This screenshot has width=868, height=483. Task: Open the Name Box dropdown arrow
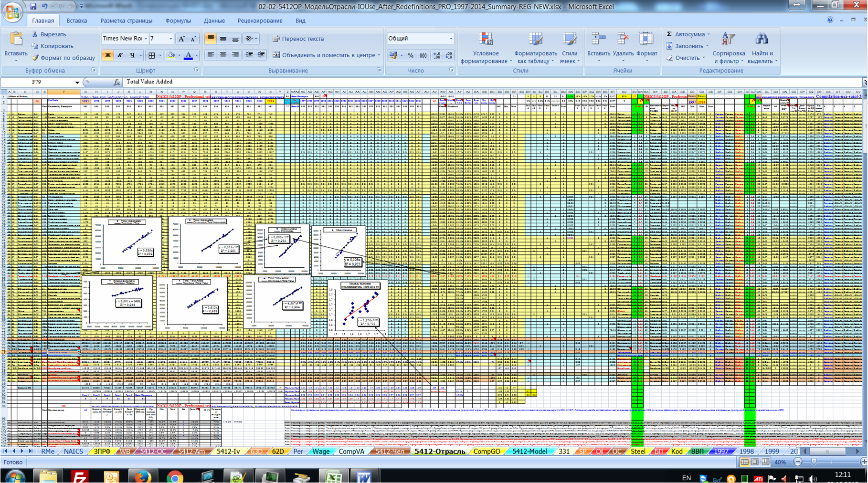(77, 82)
